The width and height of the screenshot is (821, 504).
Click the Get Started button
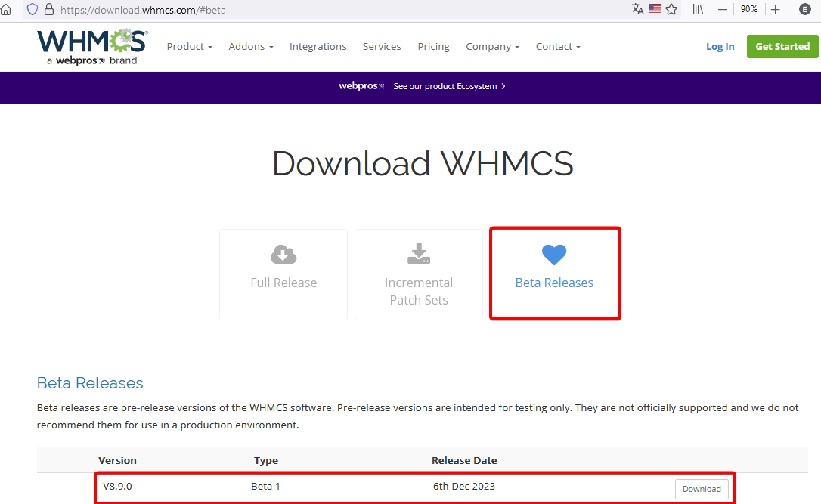(x=782, y=47)
